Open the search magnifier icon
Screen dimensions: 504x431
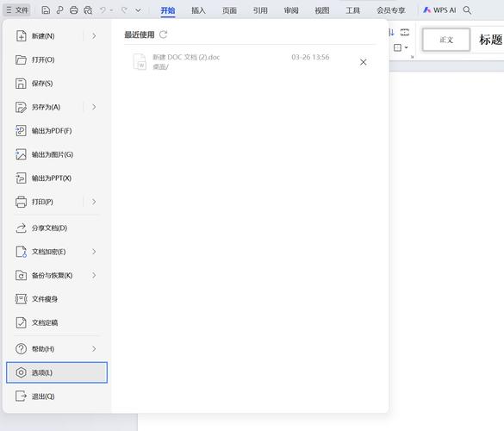tap(467, 10)
